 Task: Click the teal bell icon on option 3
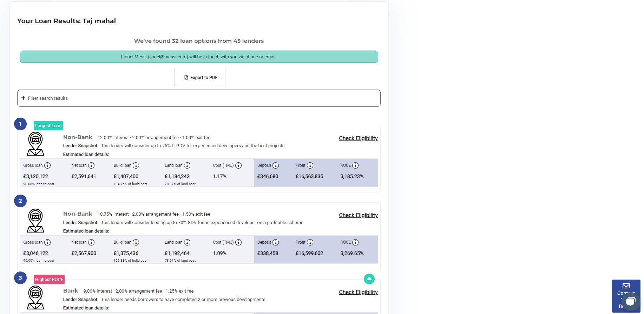click(369, 279)
